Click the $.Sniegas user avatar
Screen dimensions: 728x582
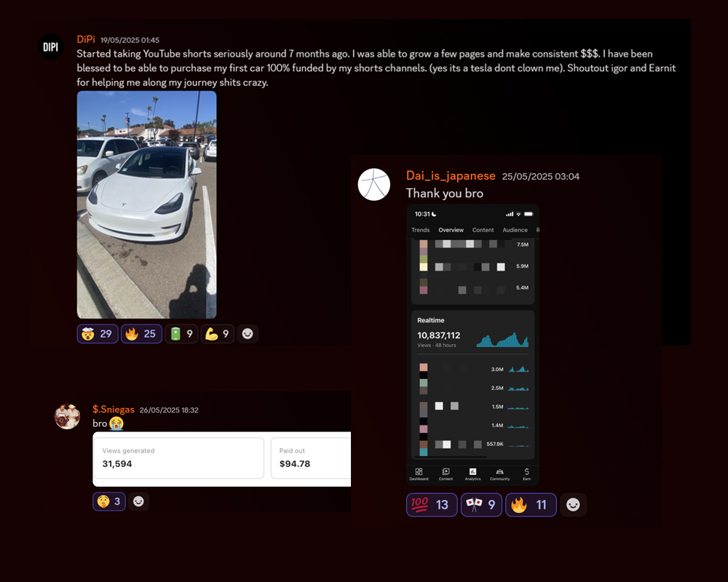click(68, 416)
